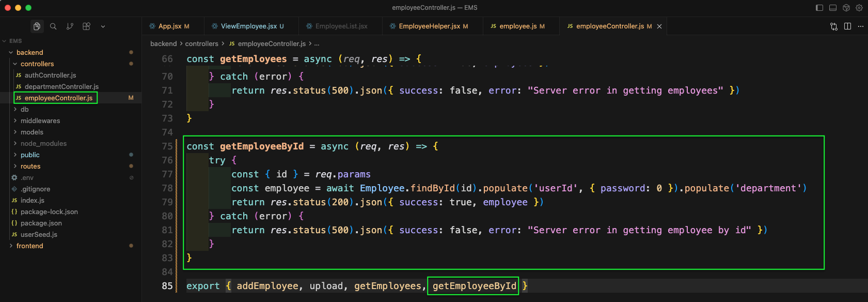Open authController.js in the file tree

[50, 75]
